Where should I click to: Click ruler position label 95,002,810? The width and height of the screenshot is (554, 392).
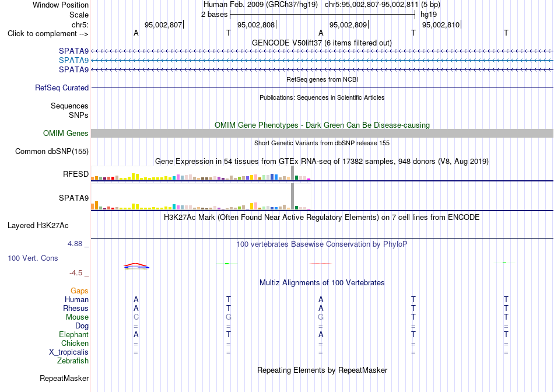click(441, 24)
